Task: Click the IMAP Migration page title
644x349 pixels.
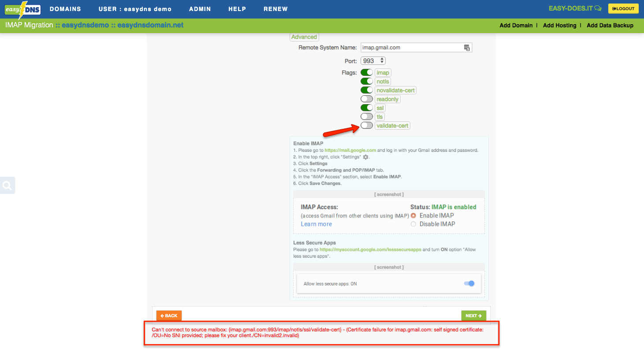Action: [29, 25]
